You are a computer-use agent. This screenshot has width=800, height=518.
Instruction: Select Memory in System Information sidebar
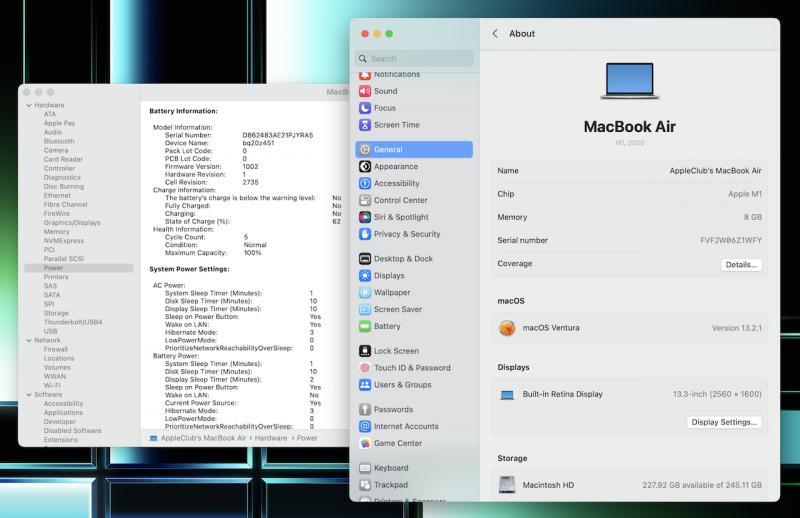pos(56,232)
